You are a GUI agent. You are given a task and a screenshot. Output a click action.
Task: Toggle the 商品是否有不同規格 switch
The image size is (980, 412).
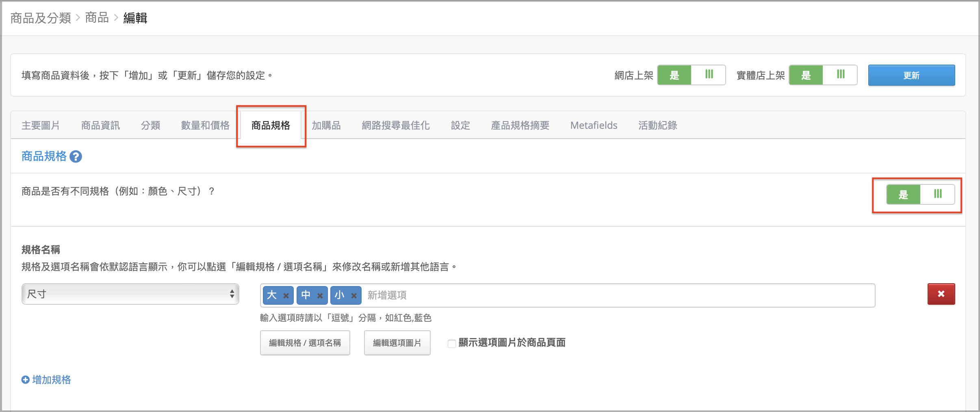920,194
